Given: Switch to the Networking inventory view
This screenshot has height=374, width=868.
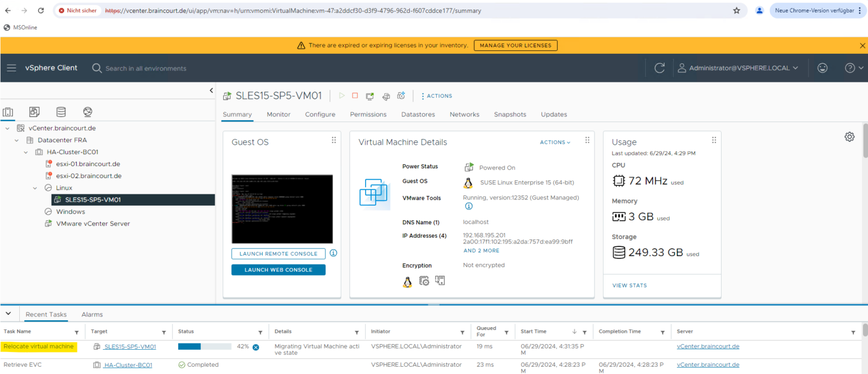Looking at the screenshot, I should (88, 111).
